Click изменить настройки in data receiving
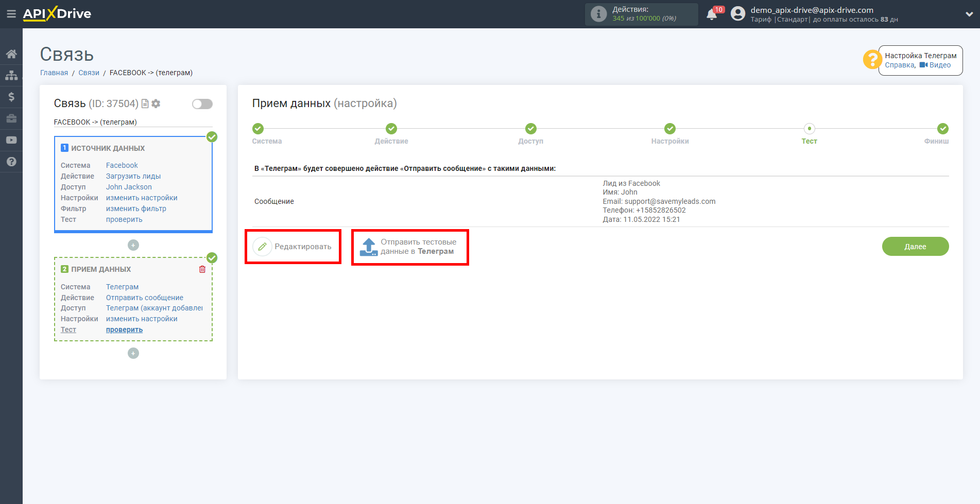The image size is (980, 504). 142,319
